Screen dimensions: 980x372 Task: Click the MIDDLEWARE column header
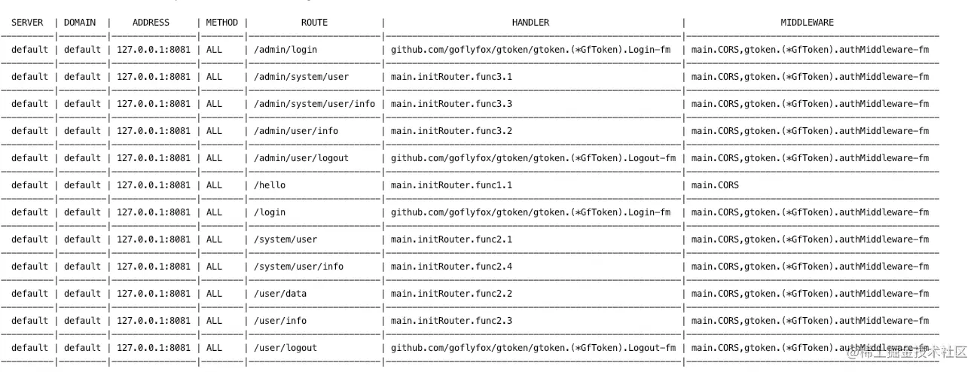(807, 23)
